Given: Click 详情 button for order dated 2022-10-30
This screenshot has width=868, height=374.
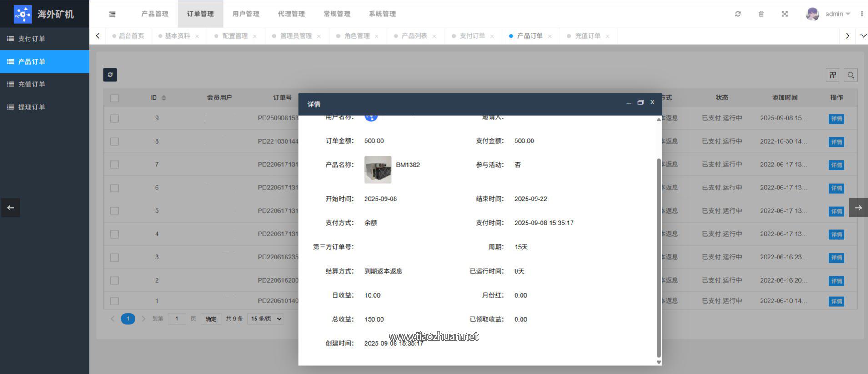Looking at the screenshot, I should (x=836, y=142).
